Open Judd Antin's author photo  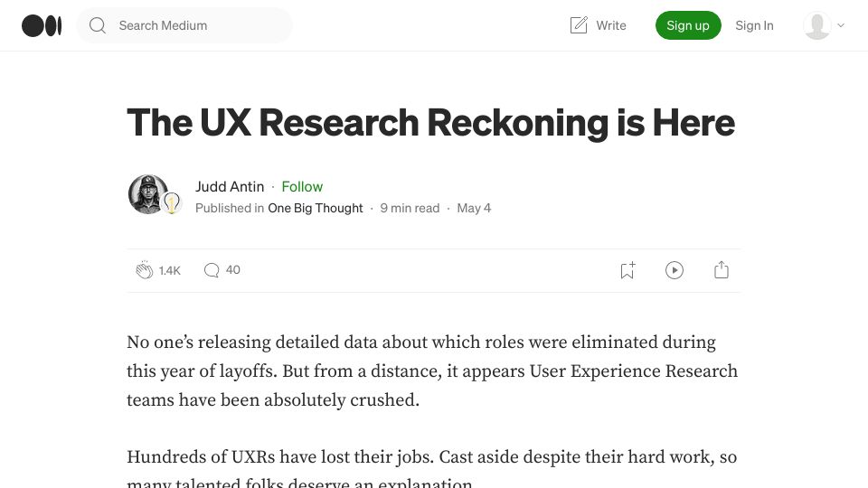(147, 194)
